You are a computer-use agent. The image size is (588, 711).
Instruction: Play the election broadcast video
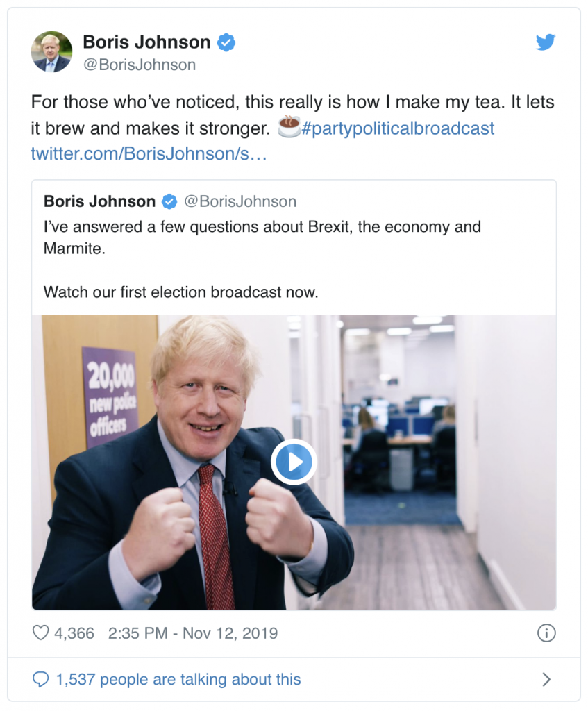tap(294, 462)
